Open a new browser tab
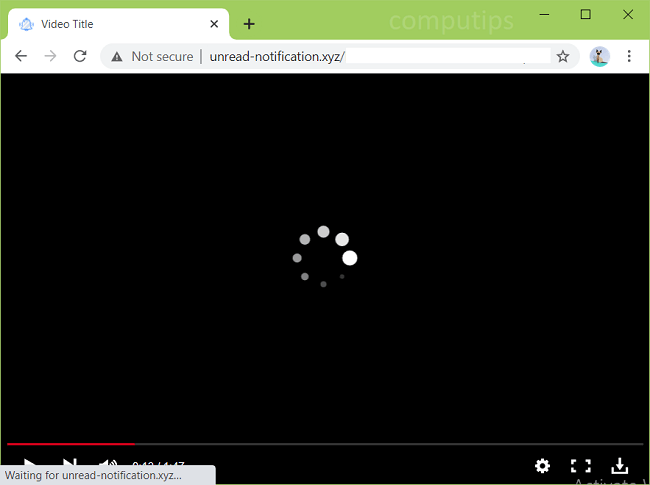 pos(249,24)
